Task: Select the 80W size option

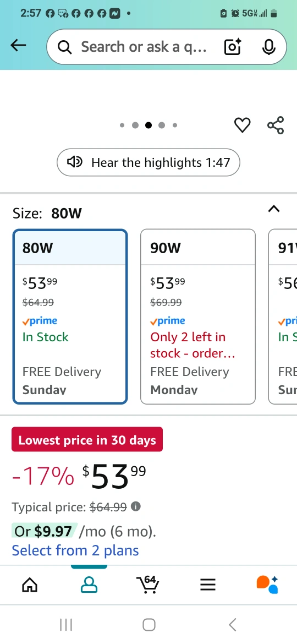Action: pos(70,316)
